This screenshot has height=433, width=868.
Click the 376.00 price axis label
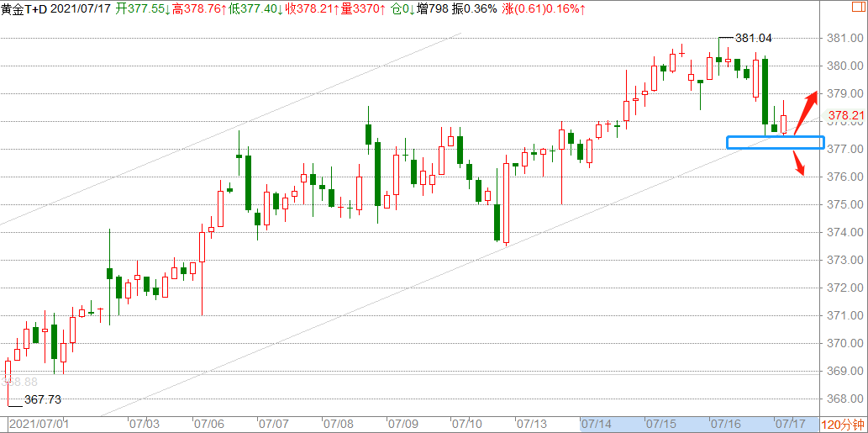[843, 177]
